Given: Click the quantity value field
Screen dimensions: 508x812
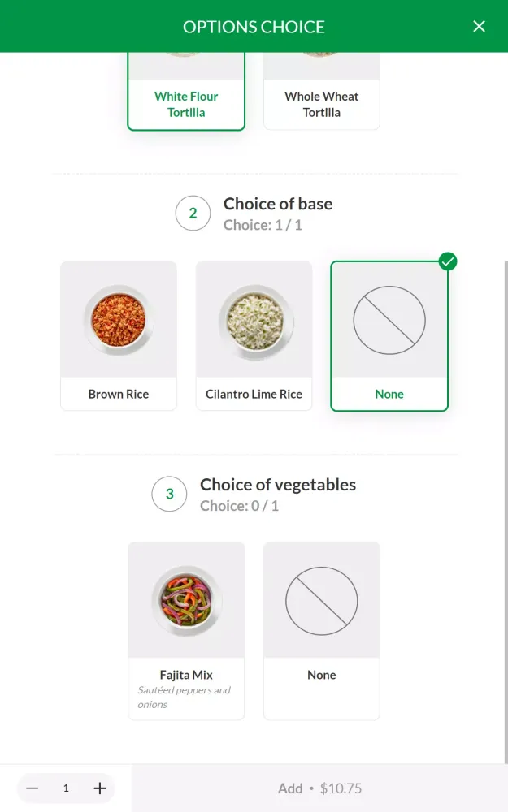Looking at the screenshot, I should click(x=66, y=788).
